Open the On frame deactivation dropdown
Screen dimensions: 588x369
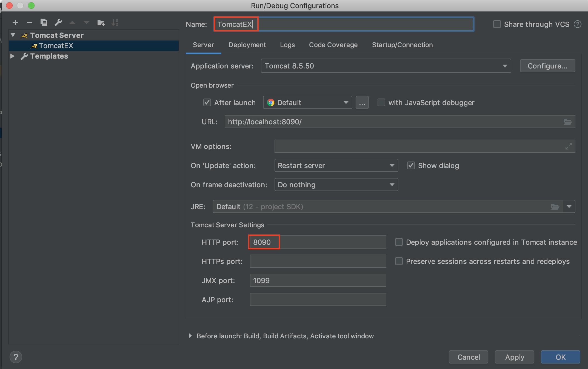[336, 185]
